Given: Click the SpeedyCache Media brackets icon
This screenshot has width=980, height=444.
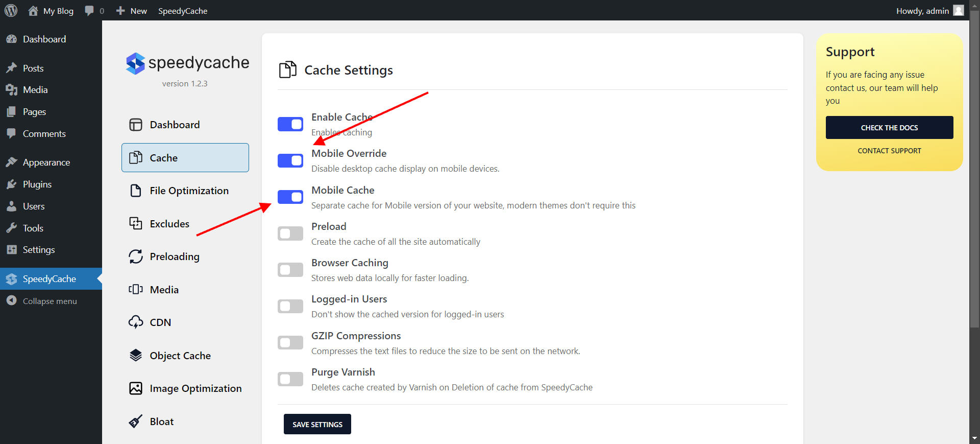Looking at the screenshot, I should point(136,289).
